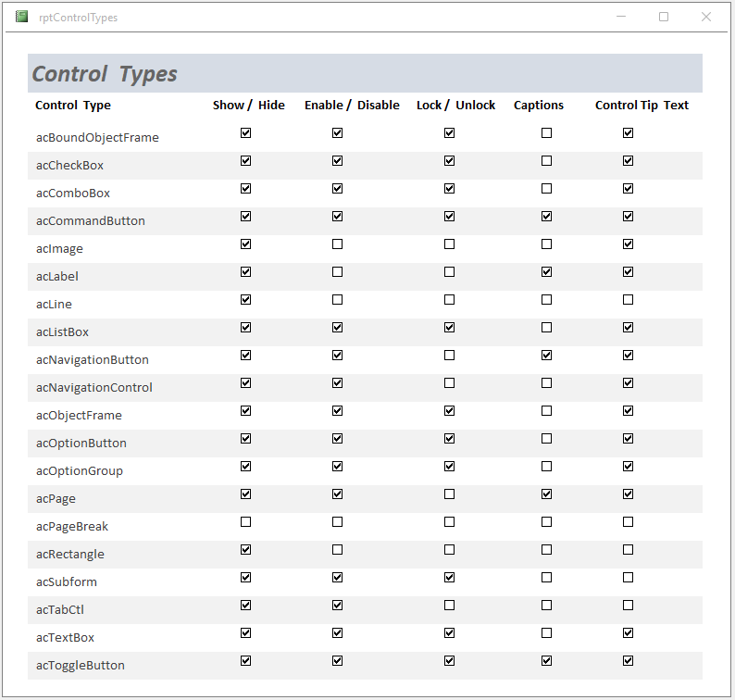
Task: Toggle Control Tip Text checkbox for acPageBreak
Action: pos(628,521)
